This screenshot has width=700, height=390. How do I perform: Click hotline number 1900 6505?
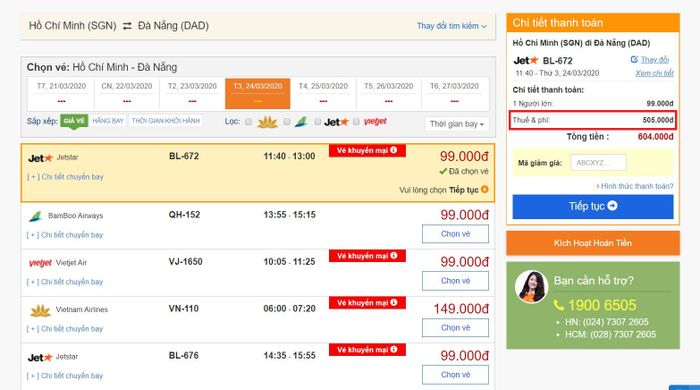(x=602, y=305)
